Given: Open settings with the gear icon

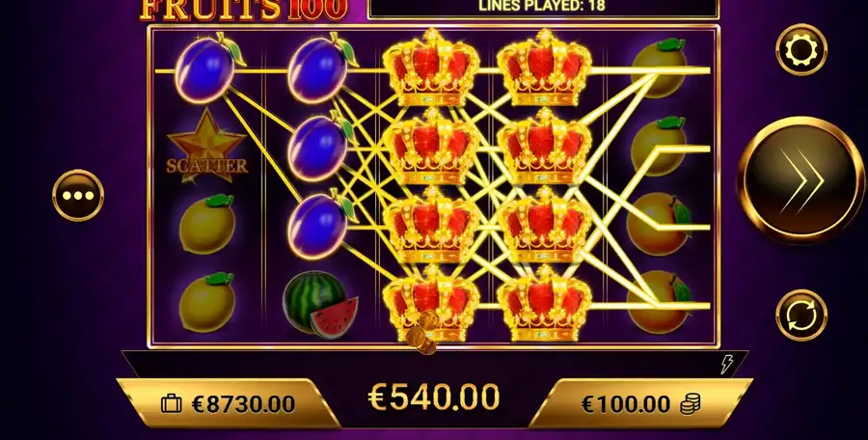Looking at the screenshot, I should [801, 50].
